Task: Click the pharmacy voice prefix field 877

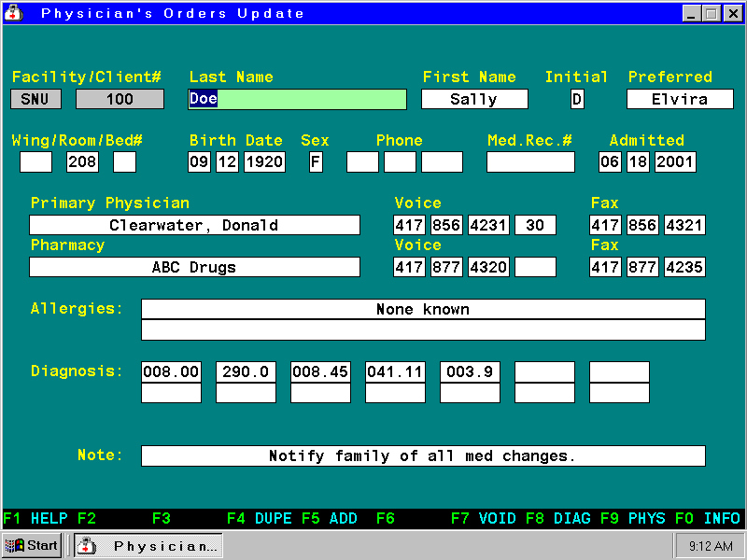Action: click(446, 267)
